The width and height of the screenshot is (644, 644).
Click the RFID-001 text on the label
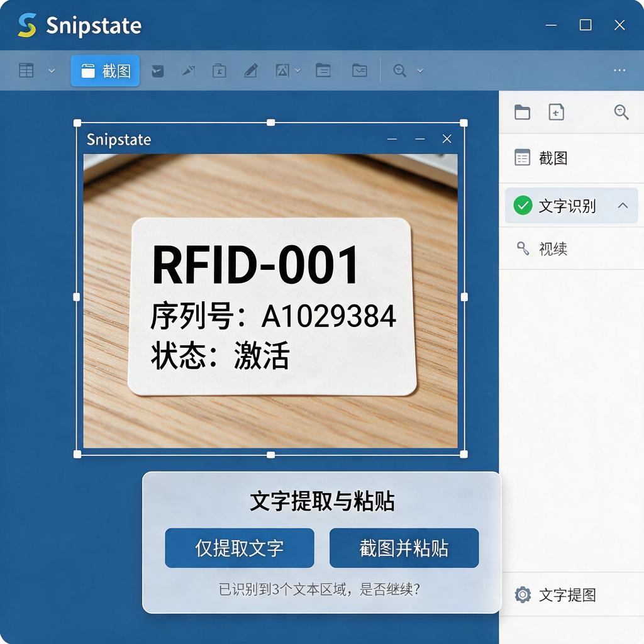(x=255, y=265)
